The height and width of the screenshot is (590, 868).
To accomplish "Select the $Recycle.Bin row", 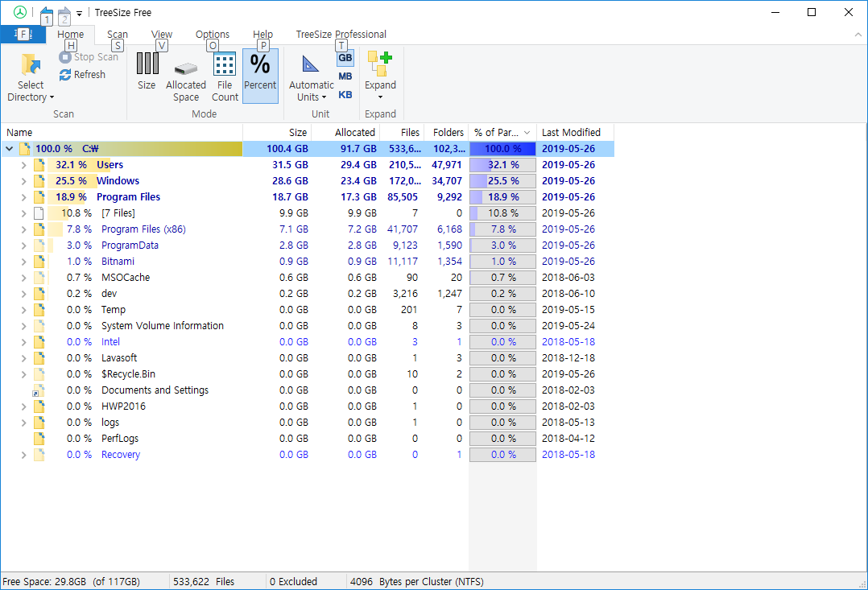I will (308, 374).
